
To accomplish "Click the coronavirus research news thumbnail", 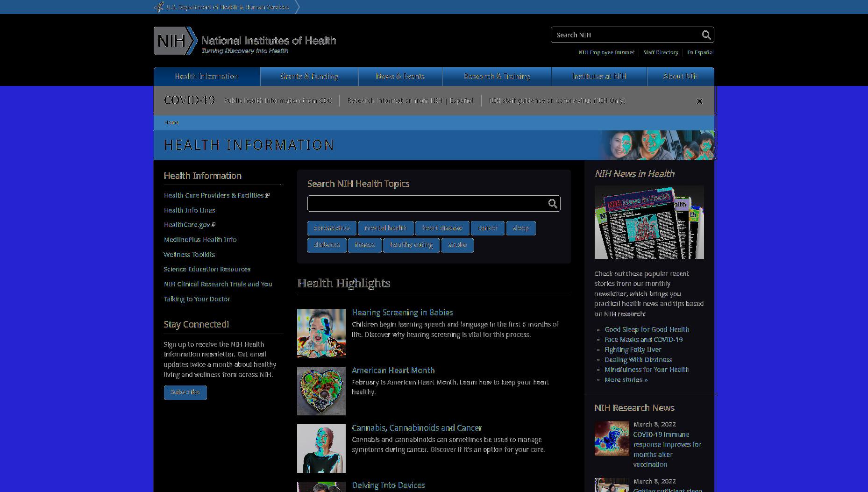I will tap(612, 439).
